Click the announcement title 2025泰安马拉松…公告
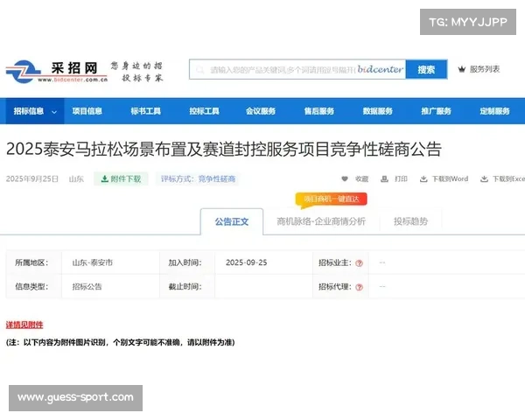Screen dimensions: 525x420 tap(224, 149)
